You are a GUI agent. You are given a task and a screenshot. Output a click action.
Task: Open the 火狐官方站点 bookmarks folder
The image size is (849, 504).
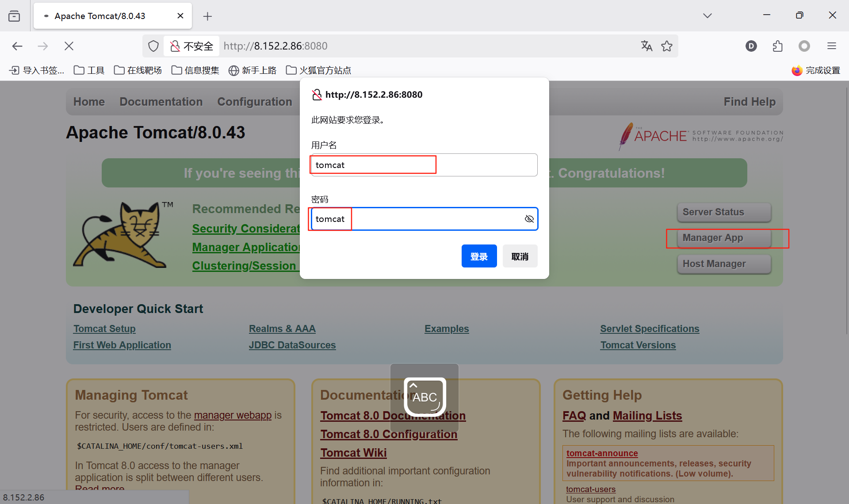[319, 70]
